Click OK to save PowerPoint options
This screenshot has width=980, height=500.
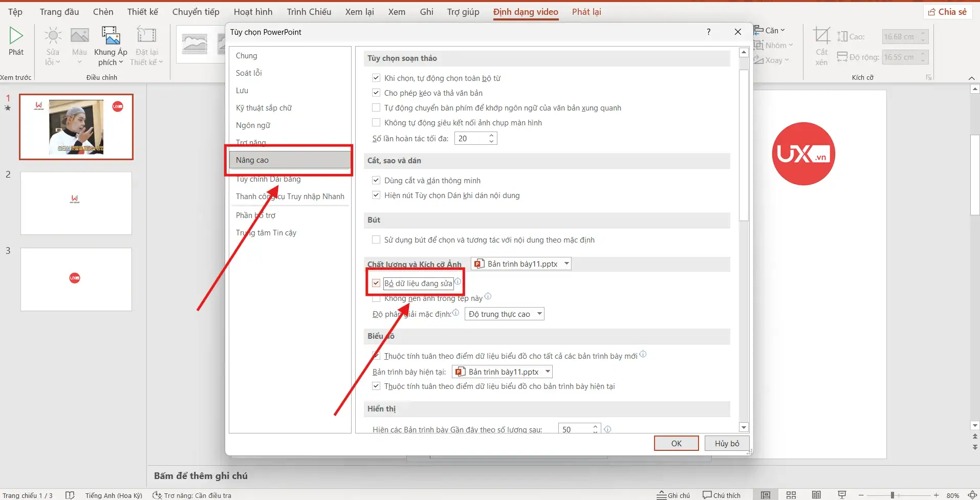(x=676, y=443)
